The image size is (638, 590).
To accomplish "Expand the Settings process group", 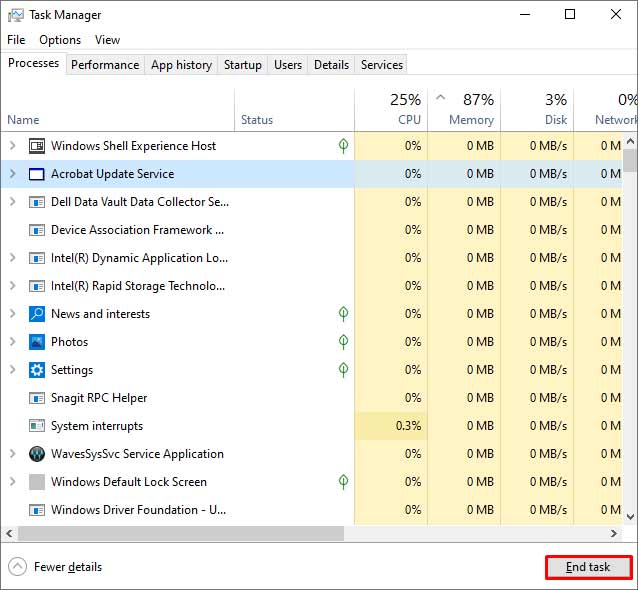I will (13, 370).
